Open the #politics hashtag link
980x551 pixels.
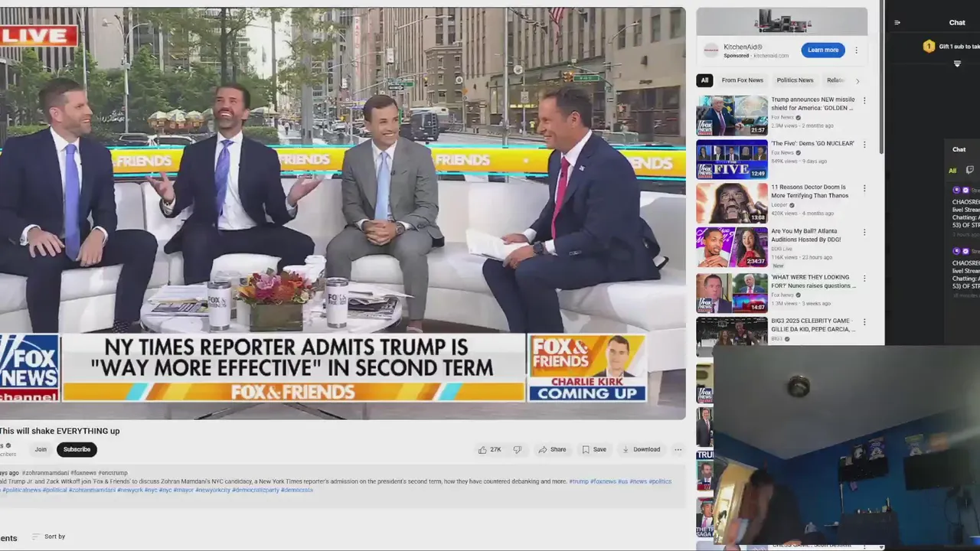pyautogui.click(x=660, y=481)
